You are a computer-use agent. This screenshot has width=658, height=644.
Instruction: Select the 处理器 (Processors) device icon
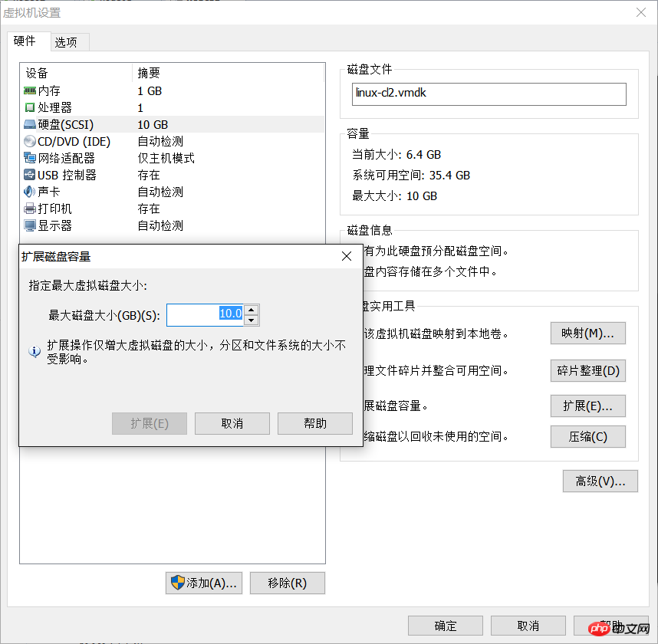[29, 107]
